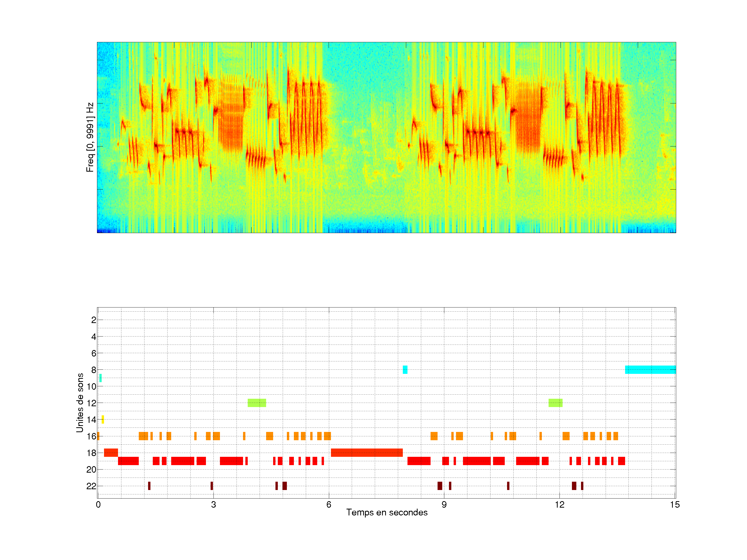The image size is (747, 560).
Task: Click the green bar near 4 seconds
Action: click(x=257, y=403)
